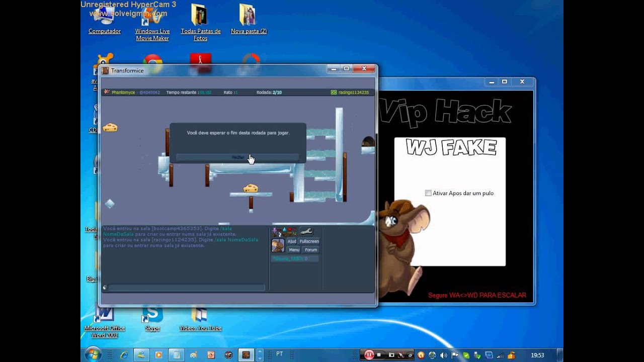Image resolution: width=644 pixels, height=362 pixels.
Task: Click 'Segure WA<>WD PARA ESCALAR' text
Action: [477, 295]
